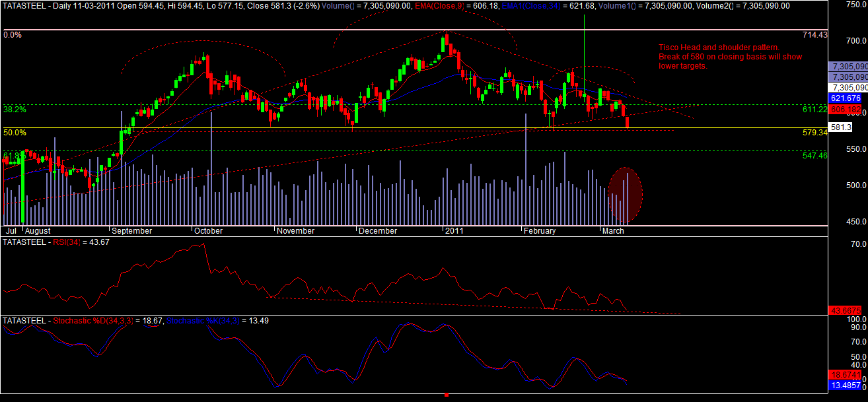Click the March label on time axis

[613, 231]
